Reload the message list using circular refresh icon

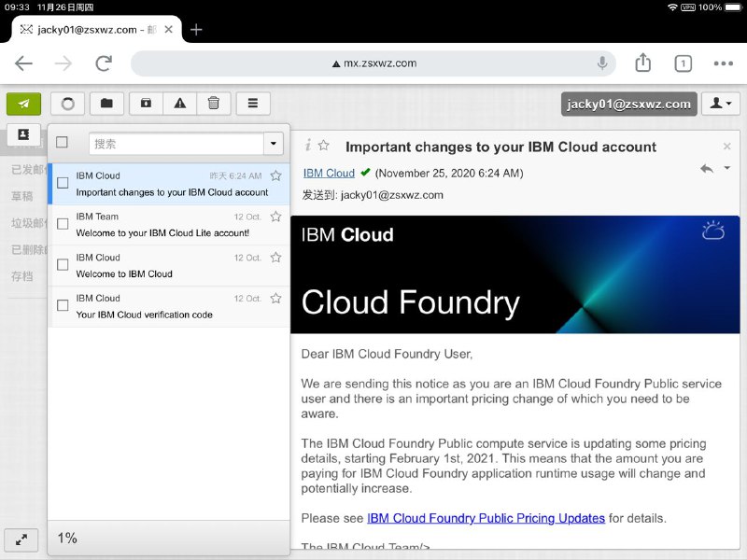pos(67,104)
